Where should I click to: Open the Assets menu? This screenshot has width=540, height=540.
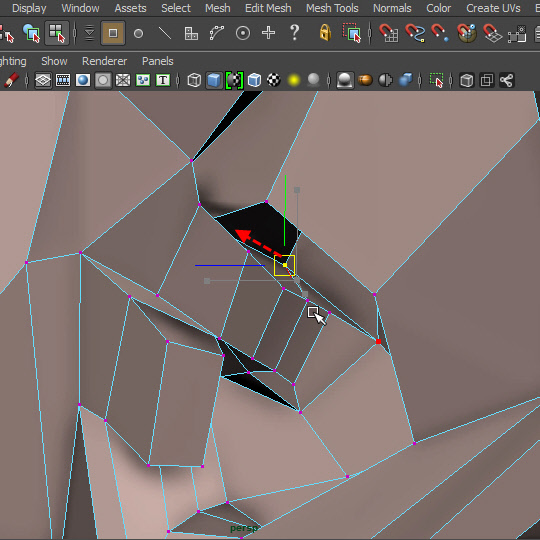[130, 8]
